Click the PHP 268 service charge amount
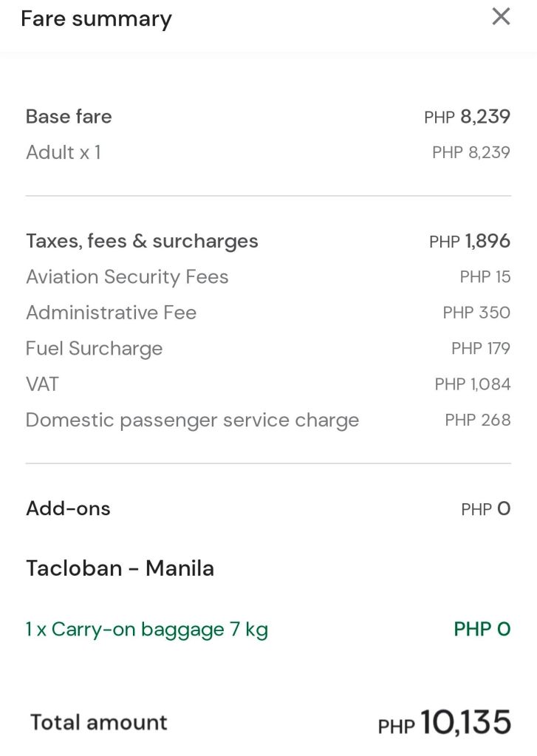The width and height of the screenshot is (537, 756). point(478,420)
